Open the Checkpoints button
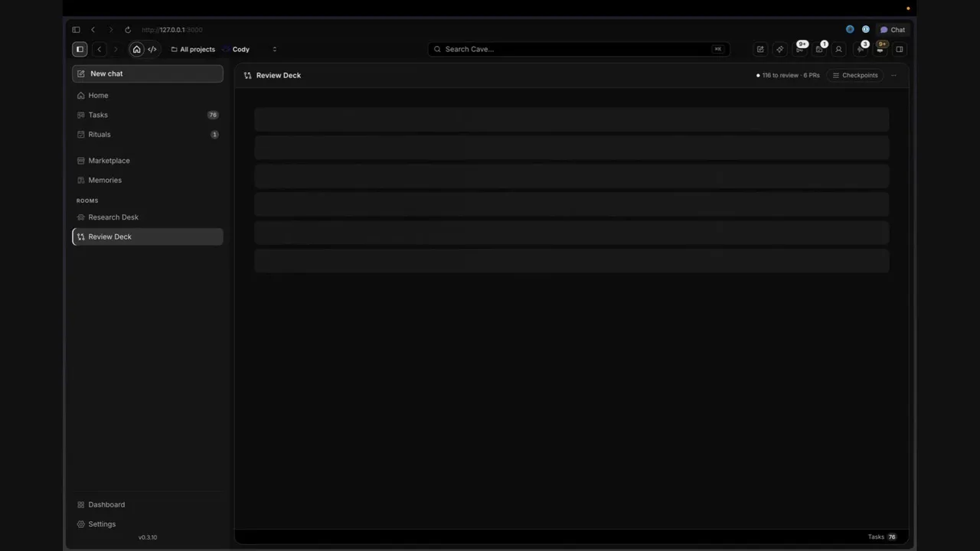The image size is (980, 551). click(855, 75)
